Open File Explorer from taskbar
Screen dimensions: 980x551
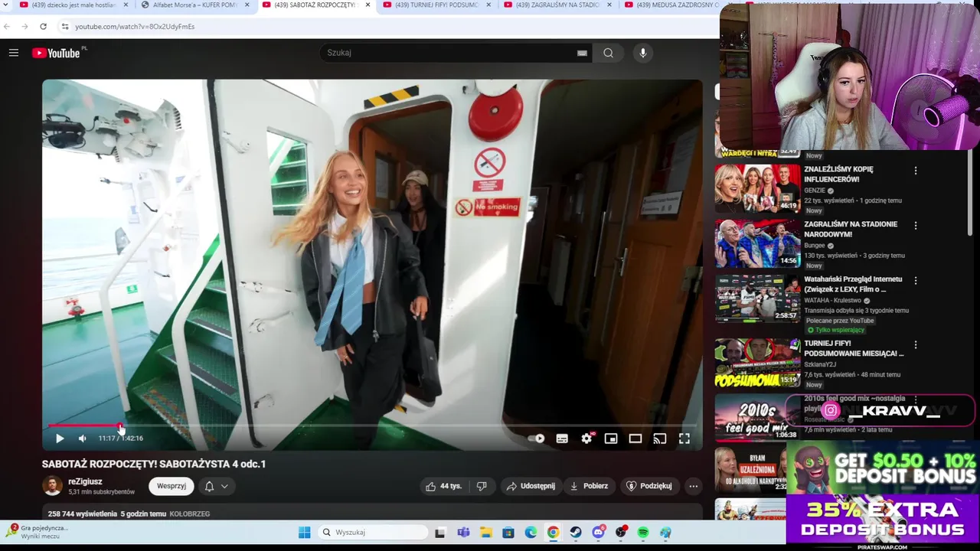point(485,532)
